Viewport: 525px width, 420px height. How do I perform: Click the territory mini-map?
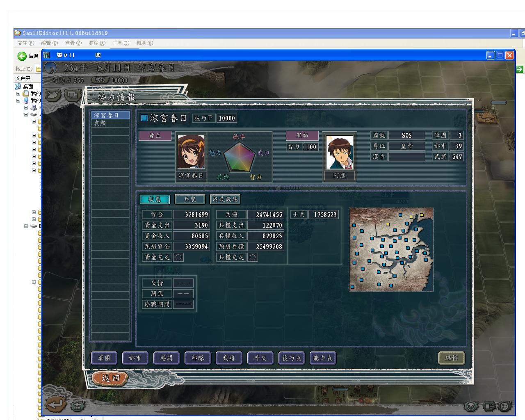coord(391,249)
